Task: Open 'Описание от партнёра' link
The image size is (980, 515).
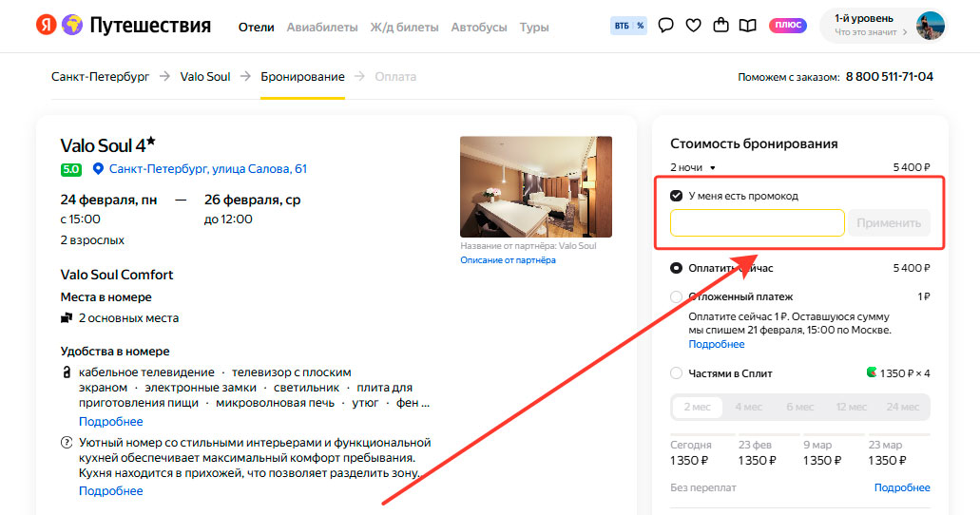Action: click(x=509, y=260)
